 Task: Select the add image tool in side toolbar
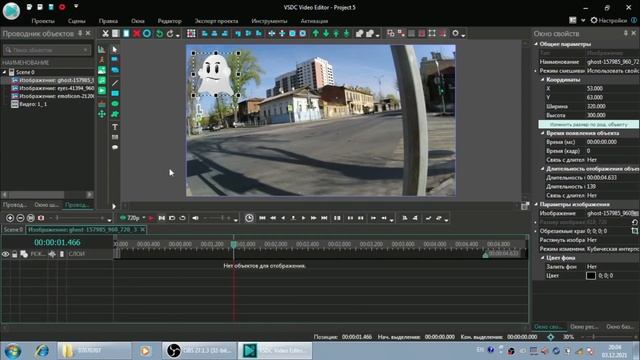(x=102, y=70)
